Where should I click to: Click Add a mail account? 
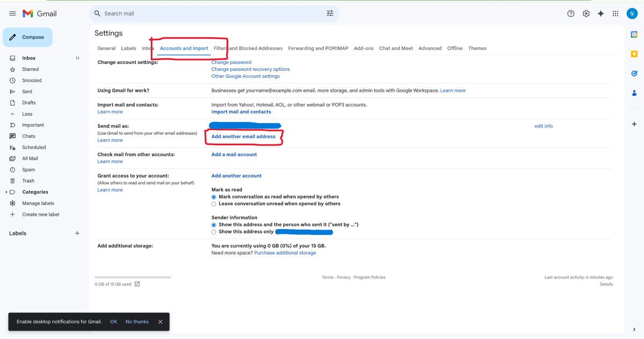[x=234, y=155]
